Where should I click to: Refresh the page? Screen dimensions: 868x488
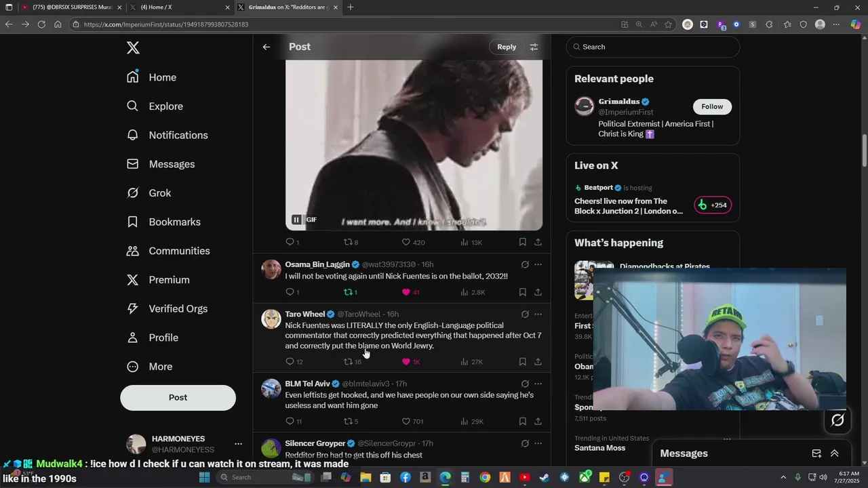pos(41,24)
